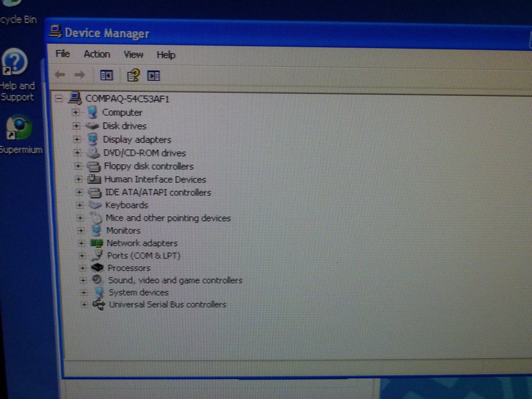Click the Properties help toolbar icon

pos(133,75)
